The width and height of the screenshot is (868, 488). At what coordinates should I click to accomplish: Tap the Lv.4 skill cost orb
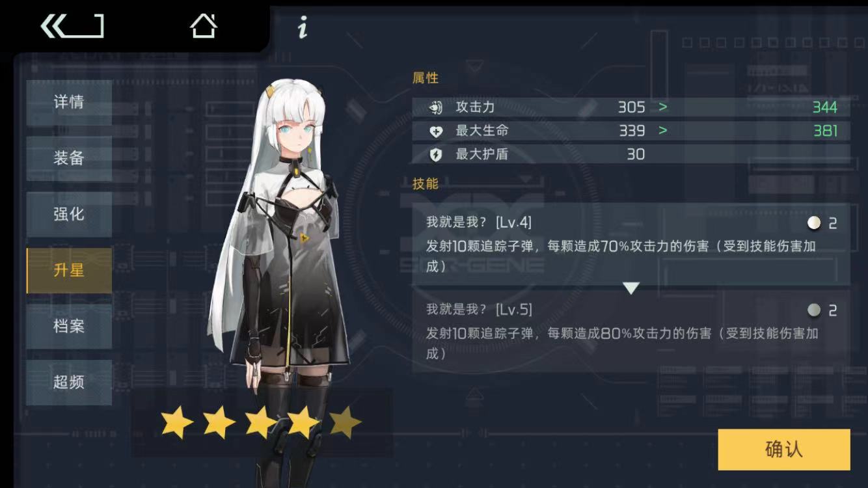pos(814,223)
